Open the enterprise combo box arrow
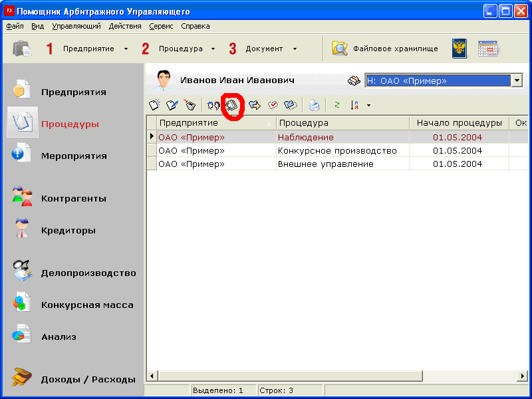This screenshot has width=532, height=399. coord(517,80)
